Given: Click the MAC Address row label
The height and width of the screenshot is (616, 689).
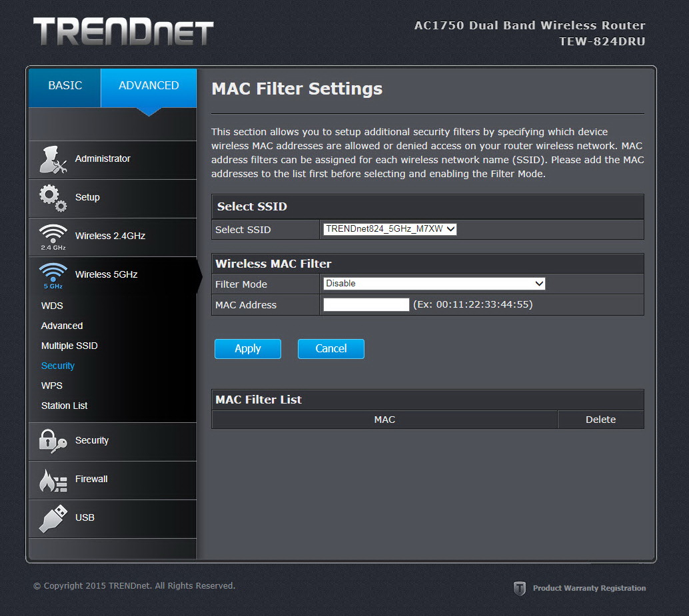Looking at the screenshot, I should (x=246, y=305).
